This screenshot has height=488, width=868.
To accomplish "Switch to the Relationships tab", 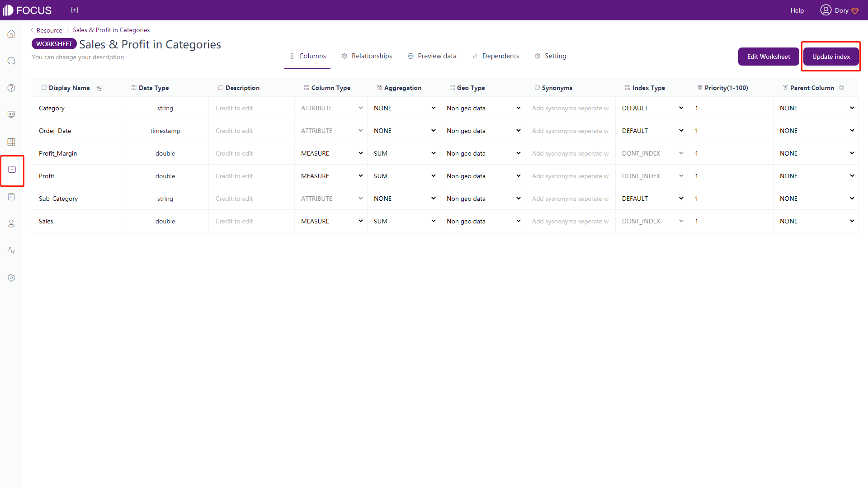I will click(x=367, y=56).
